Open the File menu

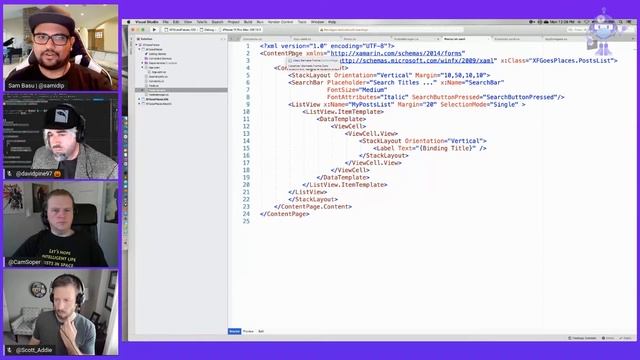166,22
